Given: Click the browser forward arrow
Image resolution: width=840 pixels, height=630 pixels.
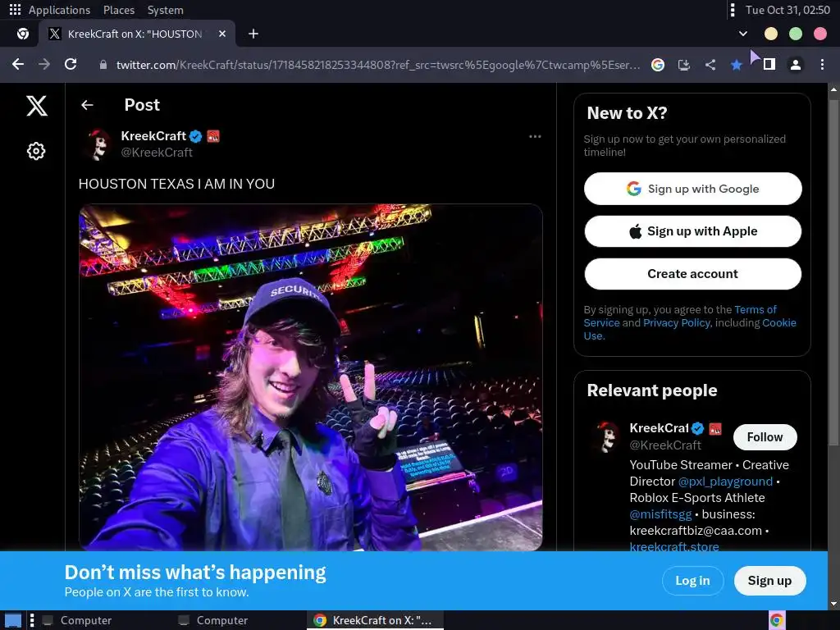Looking at the screenshot, I should point(44,64).
